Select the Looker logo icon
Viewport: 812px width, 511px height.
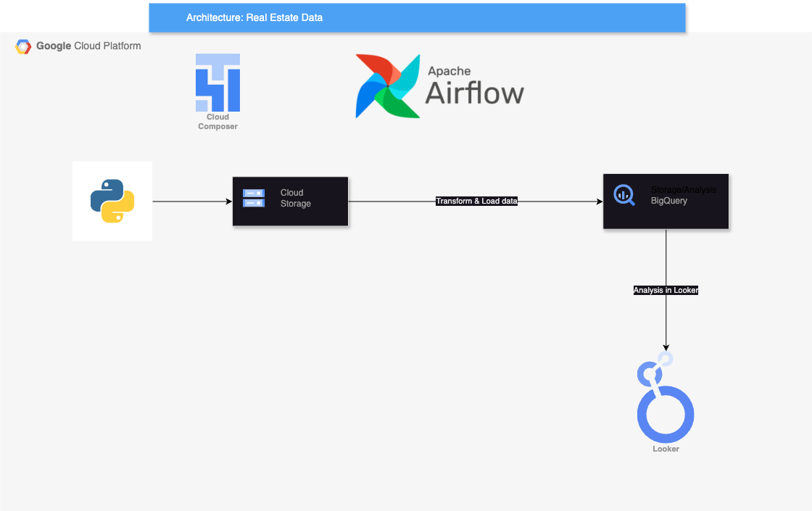[x=665, y=399]
